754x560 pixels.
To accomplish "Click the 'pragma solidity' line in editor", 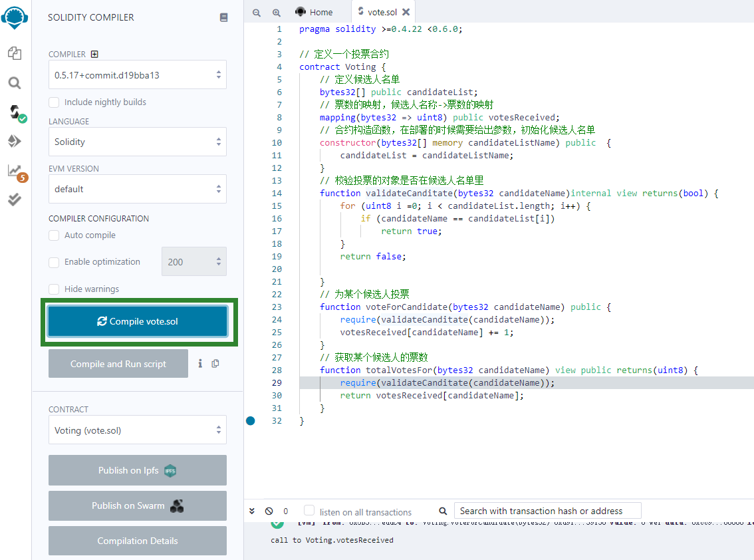I will pyautogui.click(x=380, y=29).
